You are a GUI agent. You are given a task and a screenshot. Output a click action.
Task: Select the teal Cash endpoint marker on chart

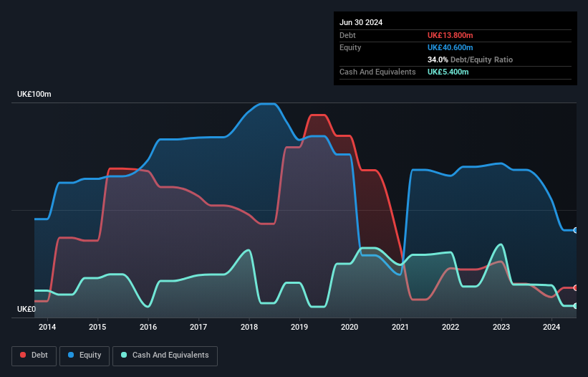click(576, 306)
